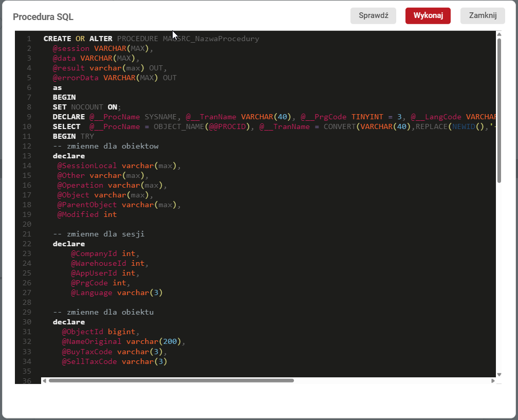This screenshot has height=420, width=518.
Task: Click the @SellTaxCode variable declaration
Action: [x=114, y=361]
